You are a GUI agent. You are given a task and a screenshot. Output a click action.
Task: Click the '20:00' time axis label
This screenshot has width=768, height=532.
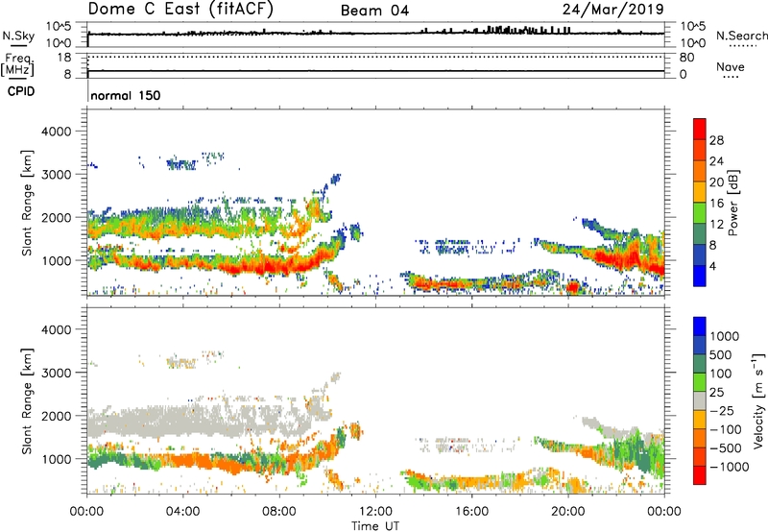[567, 512]
